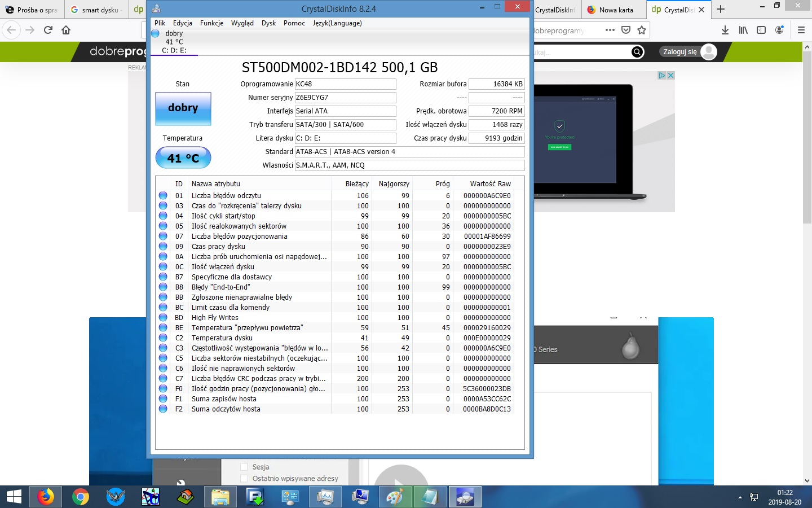Click the Paint palette icon in the taskbar
The image size is (812, 508).
coord(395,497)
